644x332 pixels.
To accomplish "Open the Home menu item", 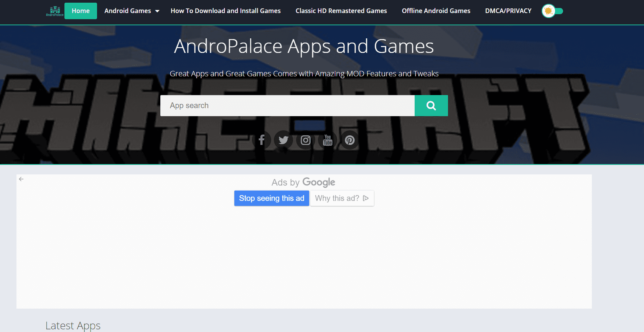I will [x=81, y=11].
